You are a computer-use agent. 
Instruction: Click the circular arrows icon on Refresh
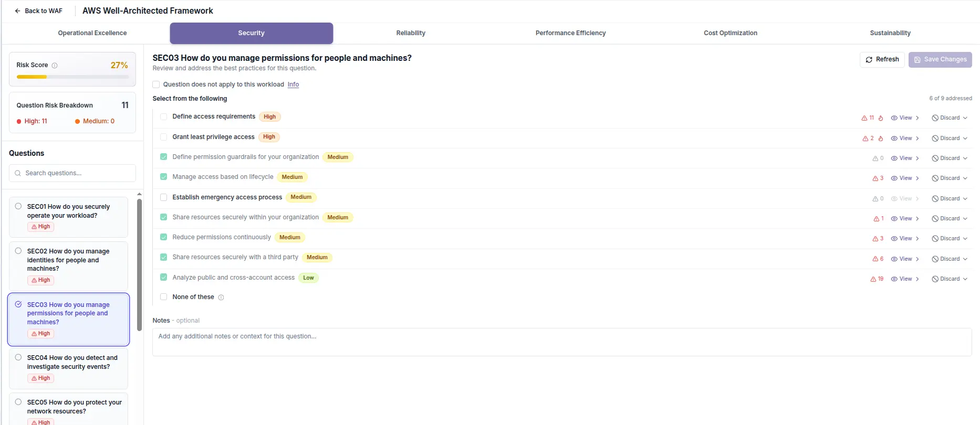click(869, 60)
